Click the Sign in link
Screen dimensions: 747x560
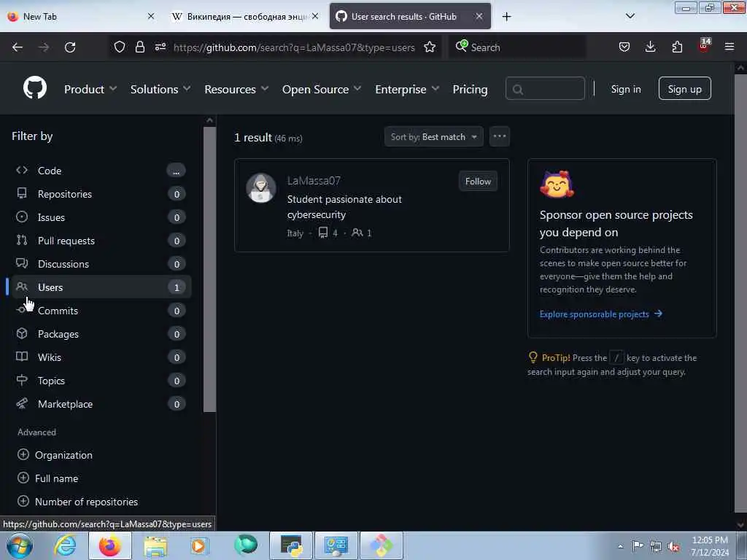pyautogui.click(x=625, y=89)
